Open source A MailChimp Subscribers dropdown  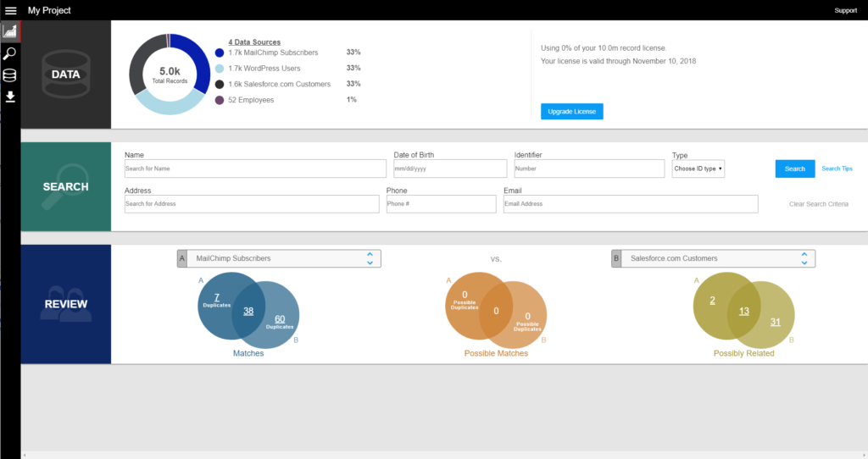(x=279, y=258)
